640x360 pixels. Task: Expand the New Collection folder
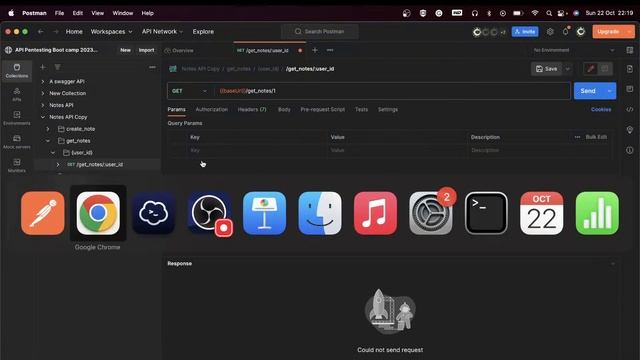coord(42,93)
